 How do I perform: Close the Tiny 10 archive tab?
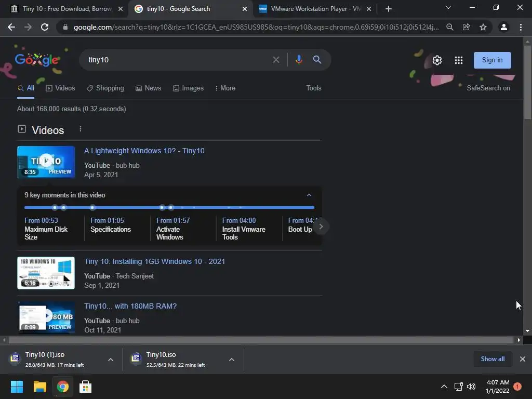pos(121,9)
